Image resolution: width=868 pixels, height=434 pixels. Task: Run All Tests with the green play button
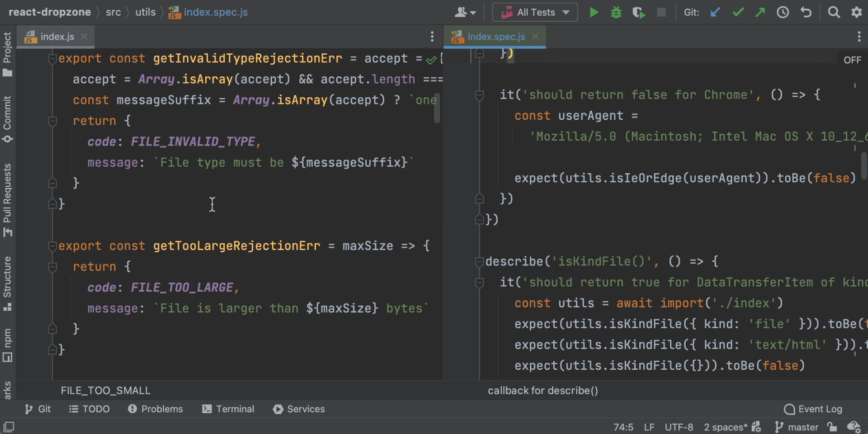coord(594,12)
